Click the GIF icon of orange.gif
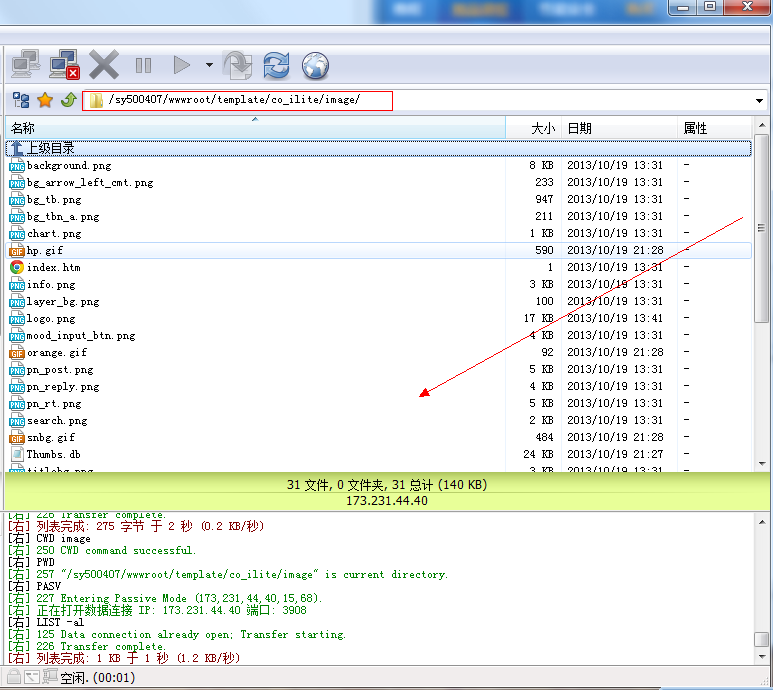Image resolution: width=773 pixels, height=690 pixels. tap(17, 353)
